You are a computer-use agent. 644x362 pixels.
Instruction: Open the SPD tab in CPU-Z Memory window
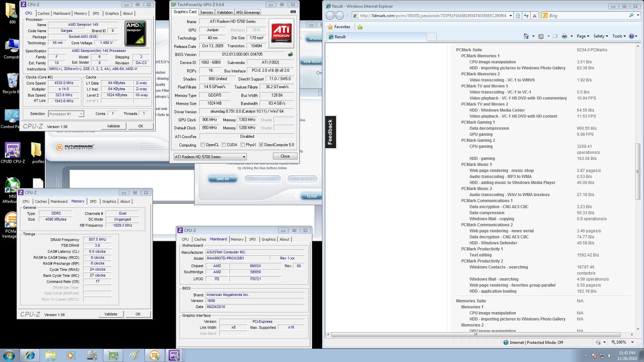click(x=93, y=202)
